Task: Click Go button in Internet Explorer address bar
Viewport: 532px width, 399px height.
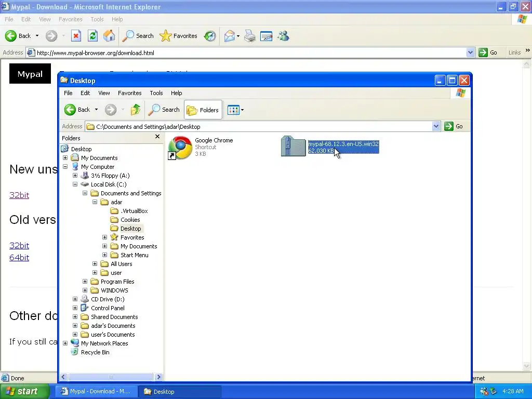Action: click(488, 52)
